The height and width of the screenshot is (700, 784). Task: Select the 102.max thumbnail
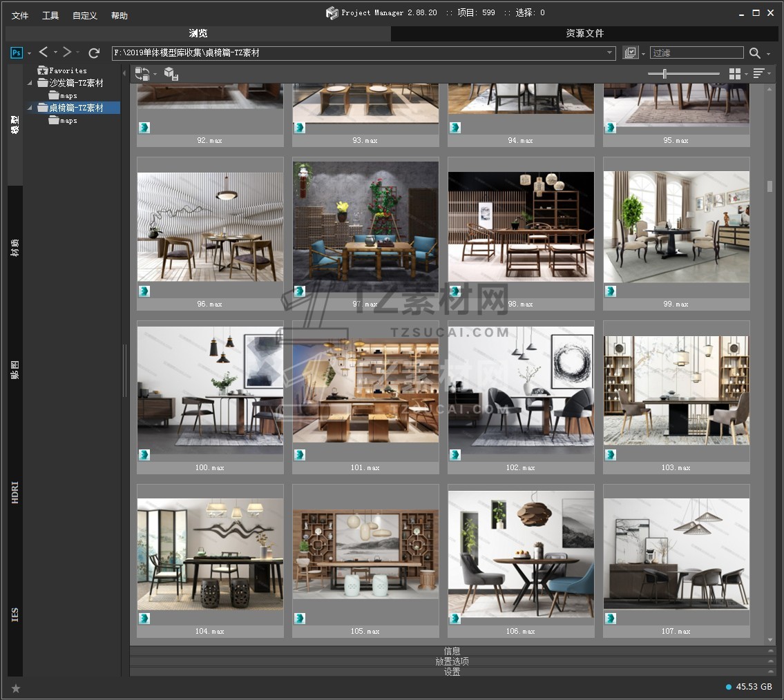point(521,387)
